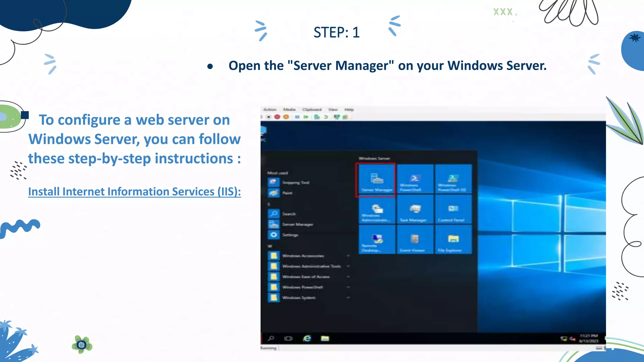This screenshot has width=644, height=362.
Task: Follow the Install Internet Information Services (IIS) link
Action: (x=135, y=191)
